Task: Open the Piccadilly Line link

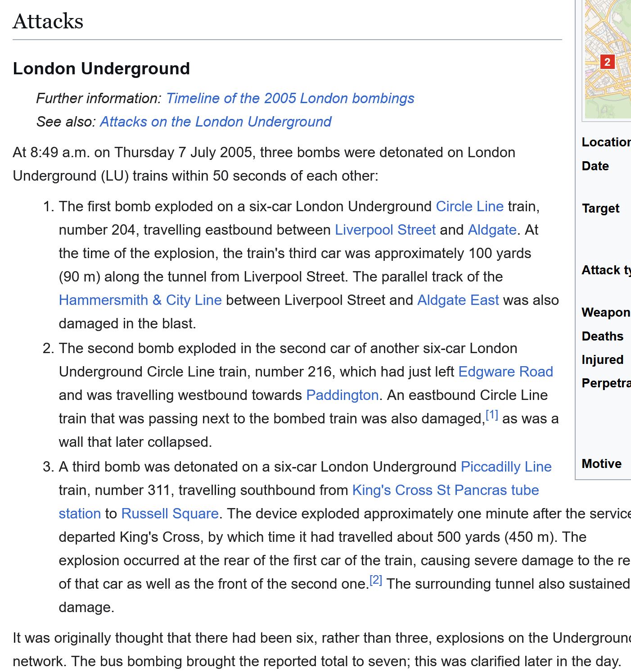Action: (506, 467)
